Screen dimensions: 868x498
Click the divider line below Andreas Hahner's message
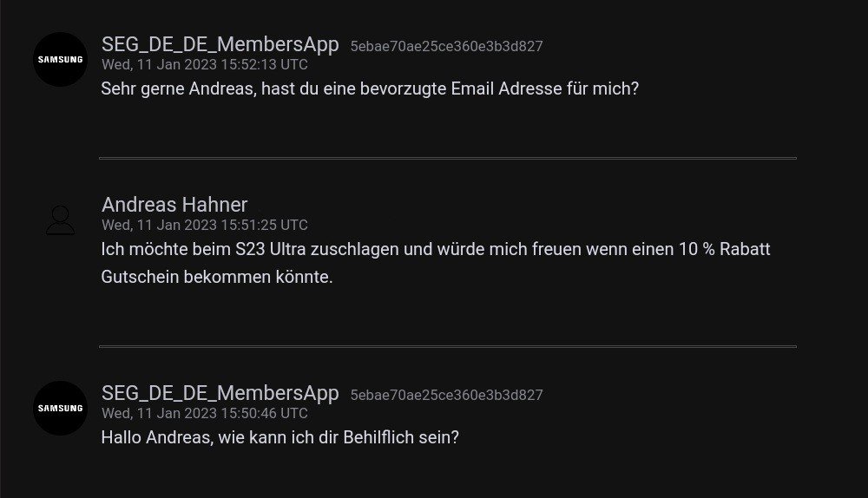447,346
